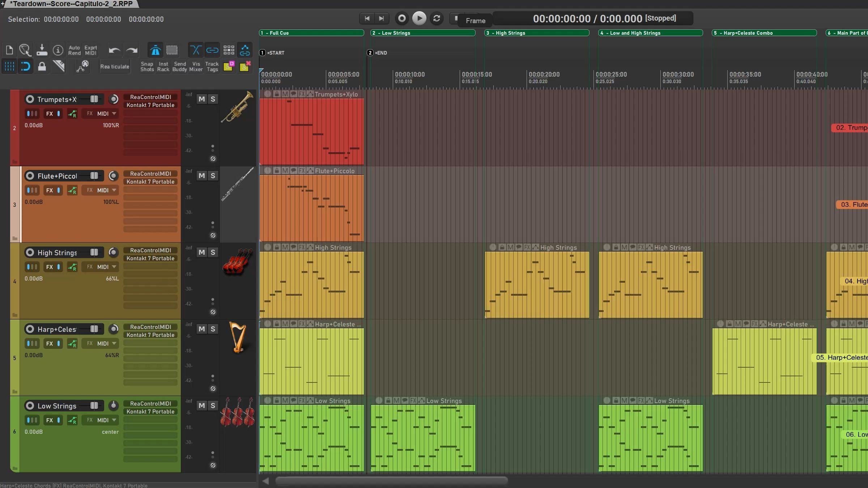
Task: Toggle the blue item grouping link icon
Action: coord(212,50)
